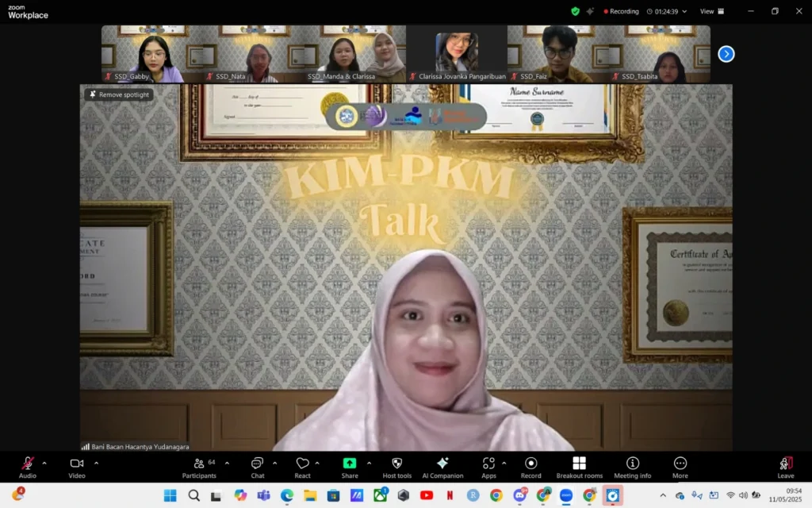Select SSD_Gabby participant thumbnail

point(151,54)
